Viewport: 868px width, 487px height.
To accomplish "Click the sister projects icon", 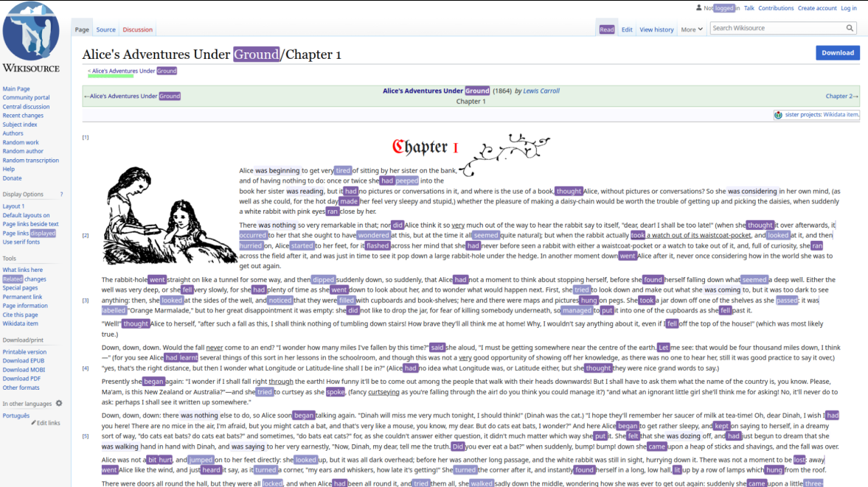I will (778, 115).
